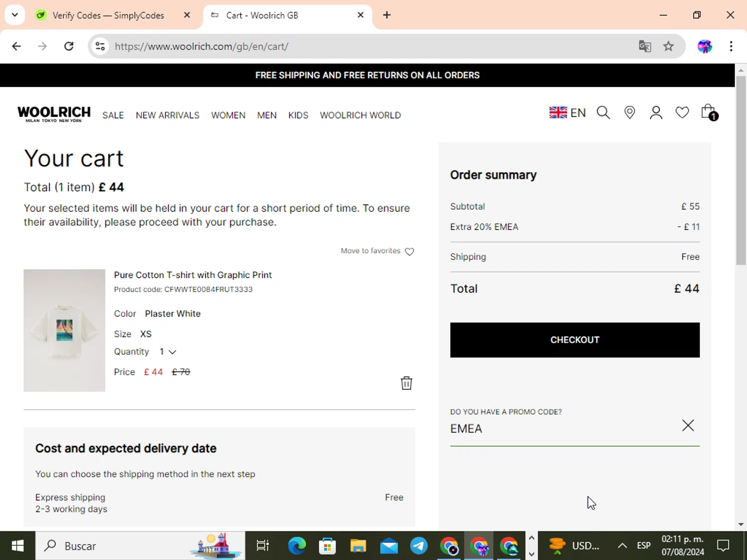Open the site information icon in address bar

(100, 46)
